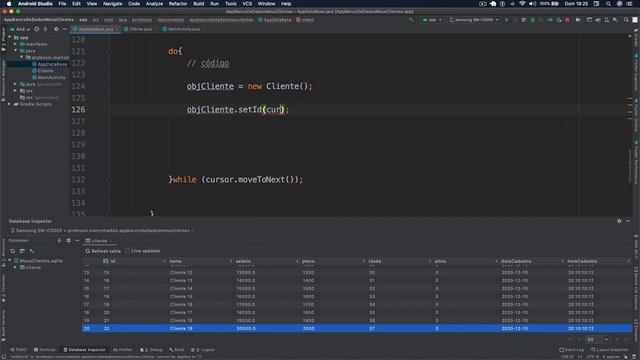The width and height of the screenshot is (640, 360).
Task: Open the app run configuration dropdown
Action: 432,20
